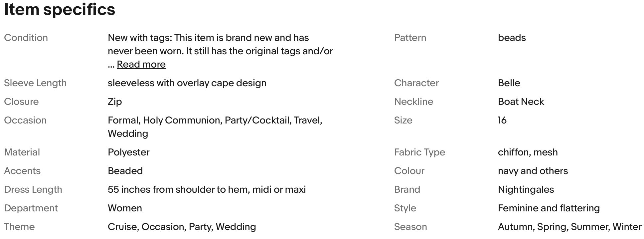Image resolution: width=644 pixels, height=239 pixels.
Task: Click the Condition label
Action: 26,38
